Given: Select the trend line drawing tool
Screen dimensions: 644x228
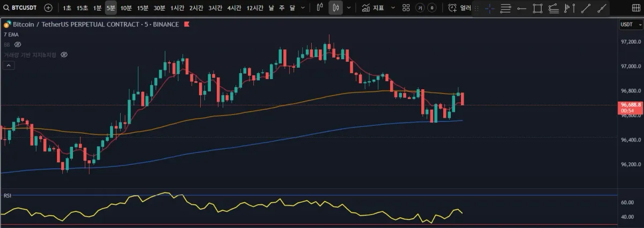Looking at the screenshot, I should tap(586, 8).
